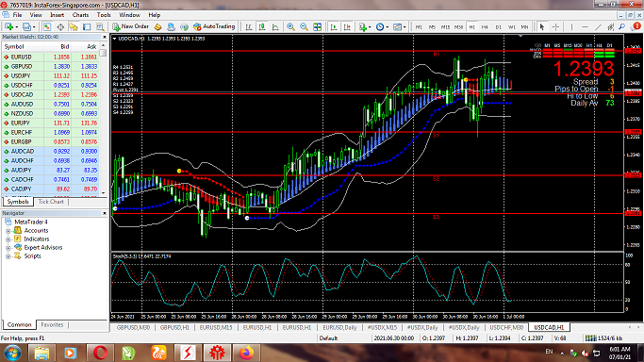Select Line Chart display icon

coord(275,26)
